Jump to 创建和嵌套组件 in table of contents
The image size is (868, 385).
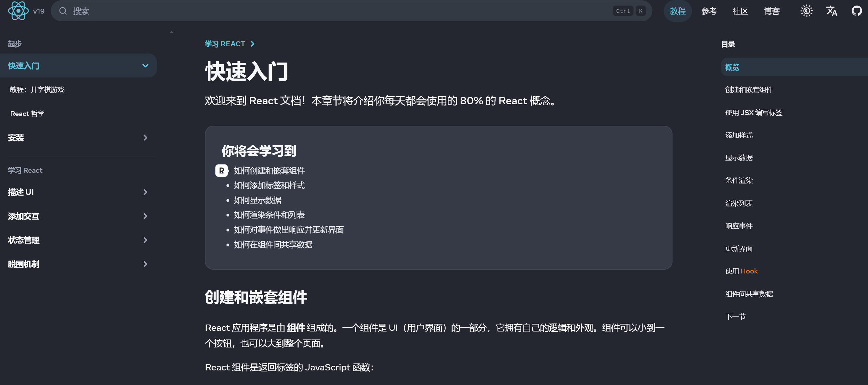[749, 90]
